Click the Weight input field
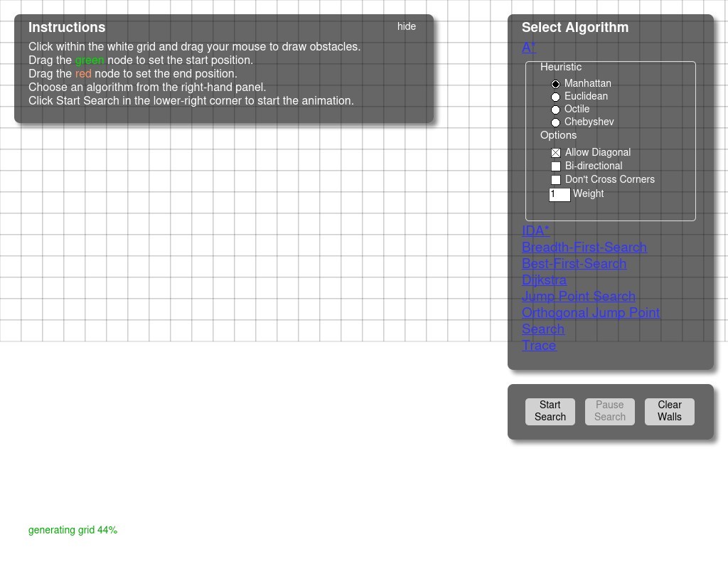This screenshot has width=728, height=569. tap(560, 194)
